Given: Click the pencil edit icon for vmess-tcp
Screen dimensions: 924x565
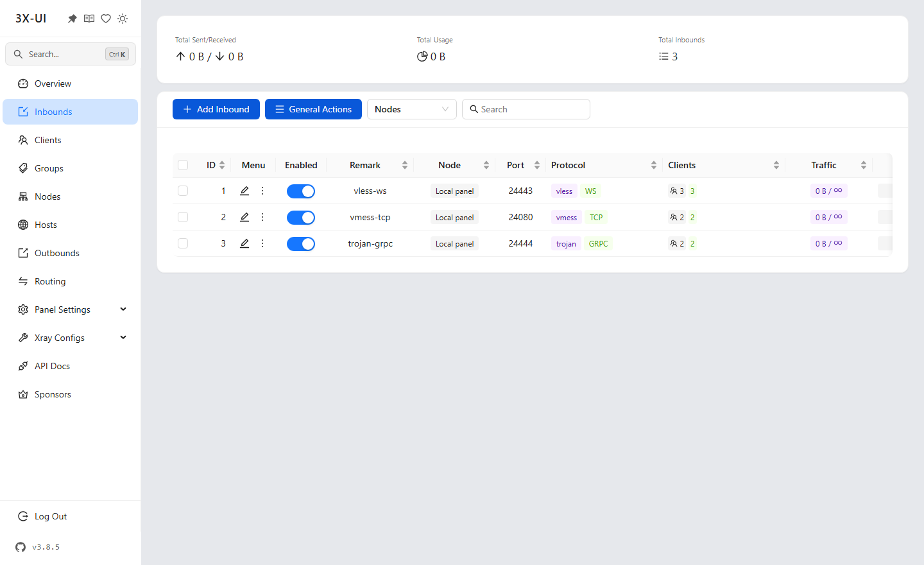Looking at the screenshot, I should tap(244, 217).
